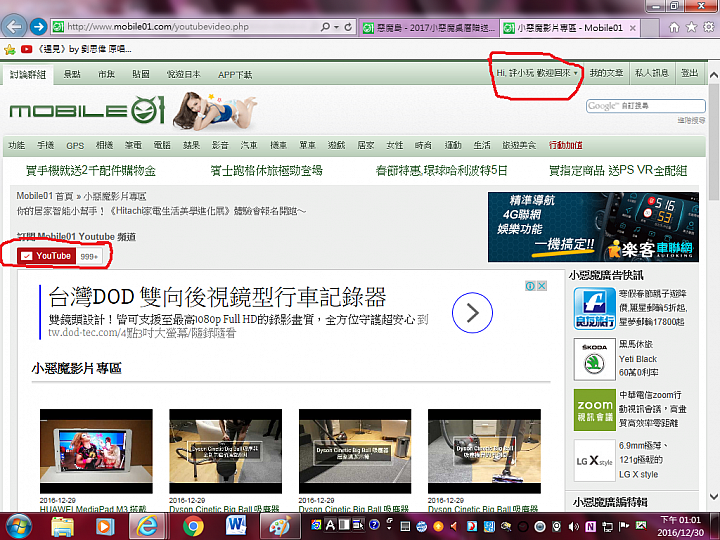Open the YouTube bookmark in favorites bar

(76, 49)
